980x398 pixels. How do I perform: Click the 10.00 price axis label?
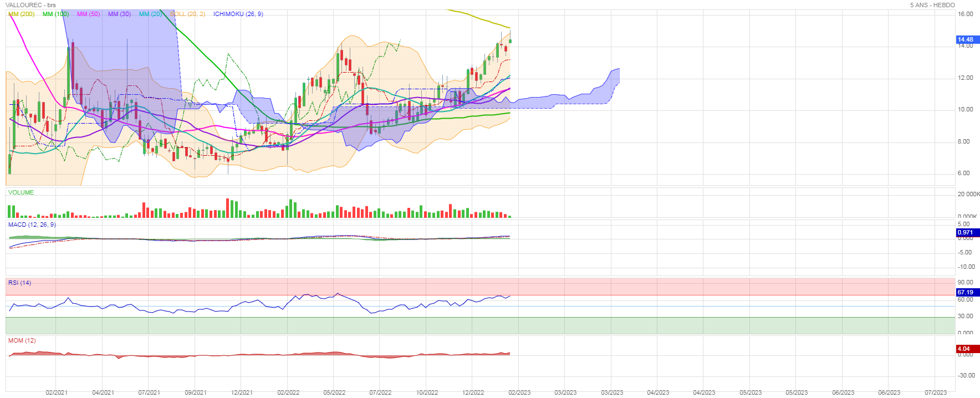click(966, 109)
